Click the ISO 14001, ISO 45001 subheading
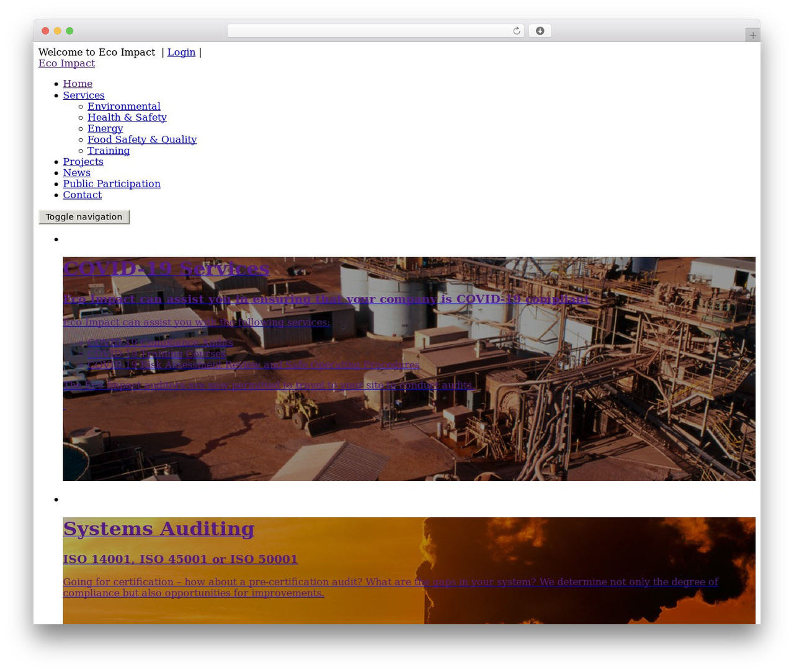The image size is (794, 672). (181, 559)
